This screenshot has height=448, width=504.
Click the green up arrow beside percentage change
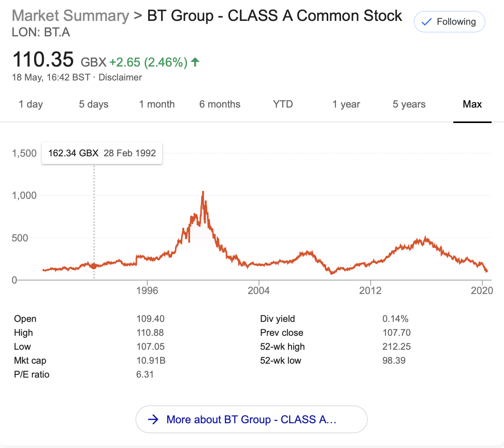[195, 62]
